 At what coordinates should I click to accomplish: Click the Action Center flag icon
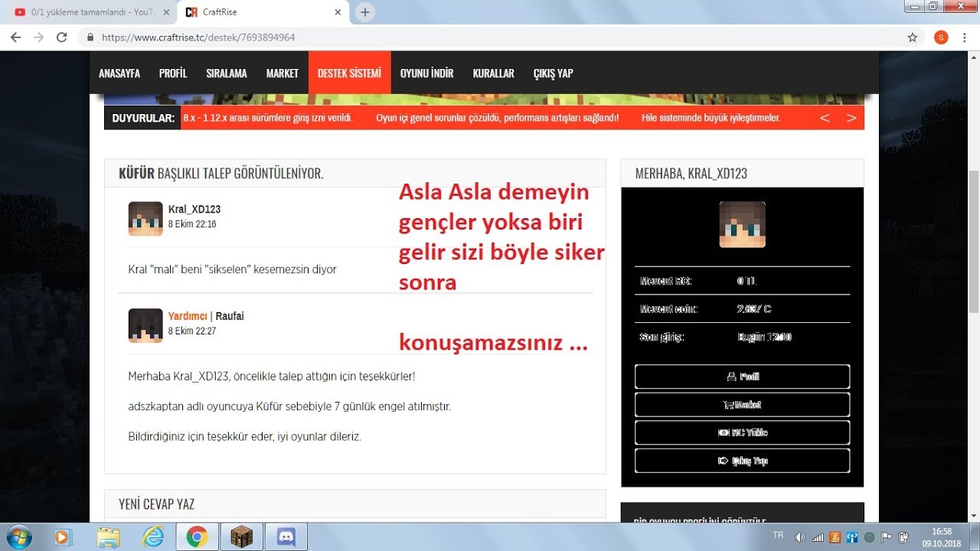pyautogui.click(x=887, y=537)
